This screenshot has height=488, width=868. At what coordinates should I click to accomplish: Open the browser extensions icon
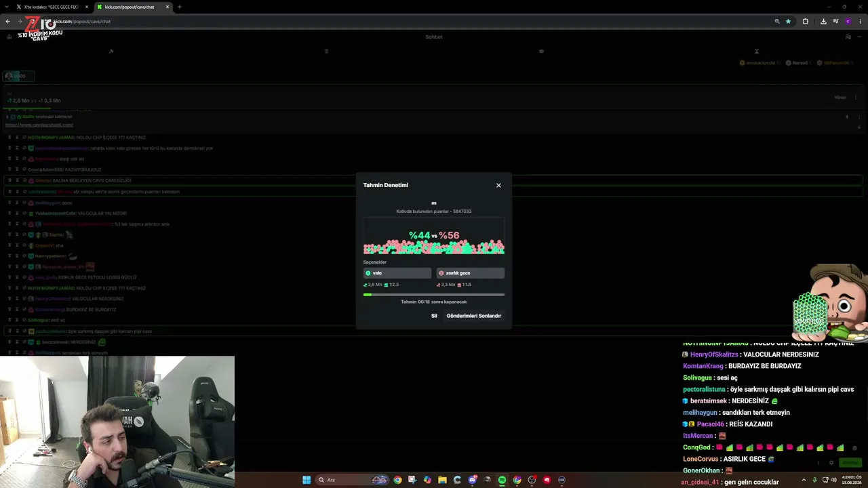(x=806, y=21)
